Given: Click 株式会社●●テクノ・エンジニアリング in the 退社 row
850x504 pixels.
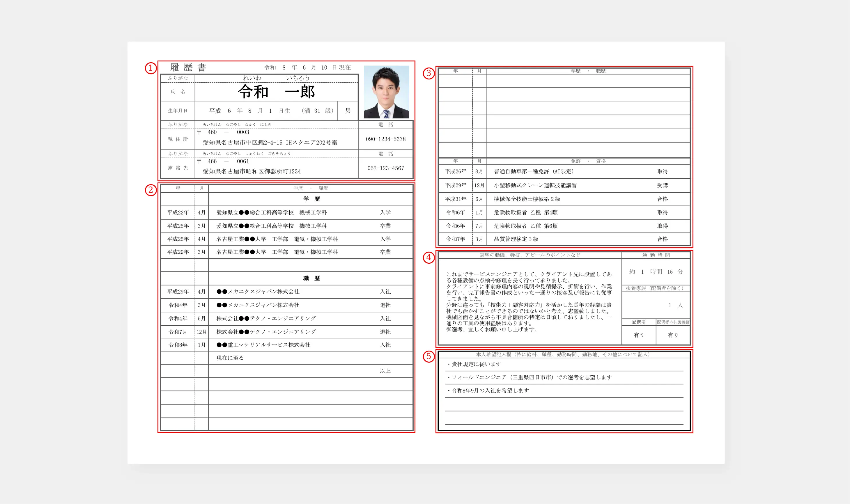Looking at the screenshot, I should [x=266, y=332].
